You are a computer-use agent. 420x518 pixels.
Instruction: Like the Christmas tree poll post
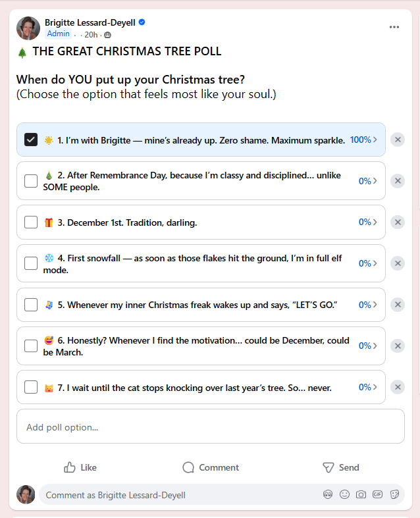tap(80, 467)
